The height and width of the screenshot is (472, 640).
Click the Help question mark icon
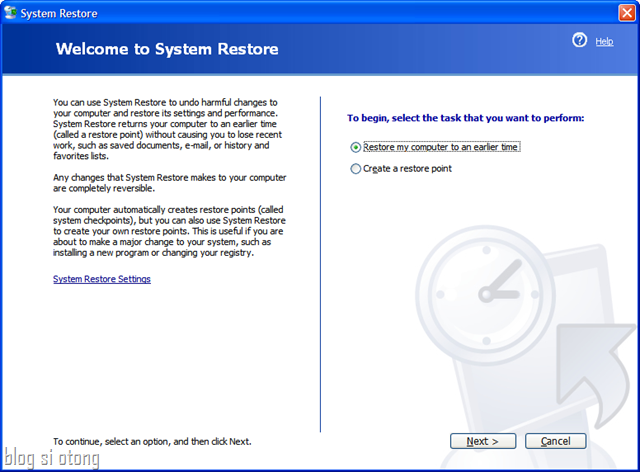point(579,40)
